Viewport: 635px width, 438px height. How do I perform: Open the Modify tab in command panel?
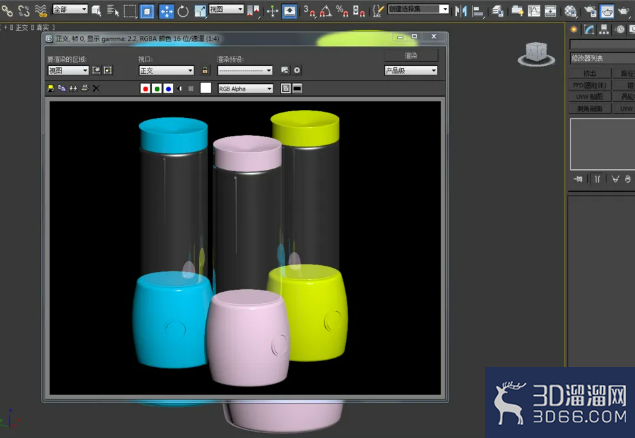[589, 30]
